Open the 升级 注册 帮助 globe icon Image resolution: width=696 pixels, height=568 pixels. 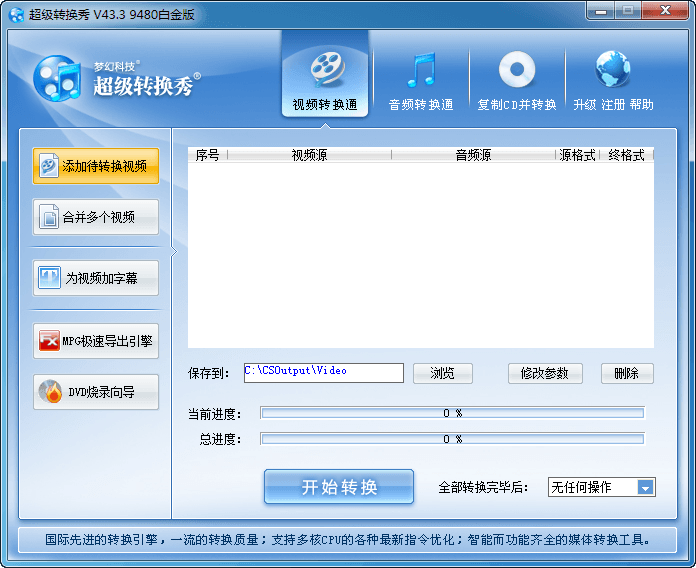point(613,69)
